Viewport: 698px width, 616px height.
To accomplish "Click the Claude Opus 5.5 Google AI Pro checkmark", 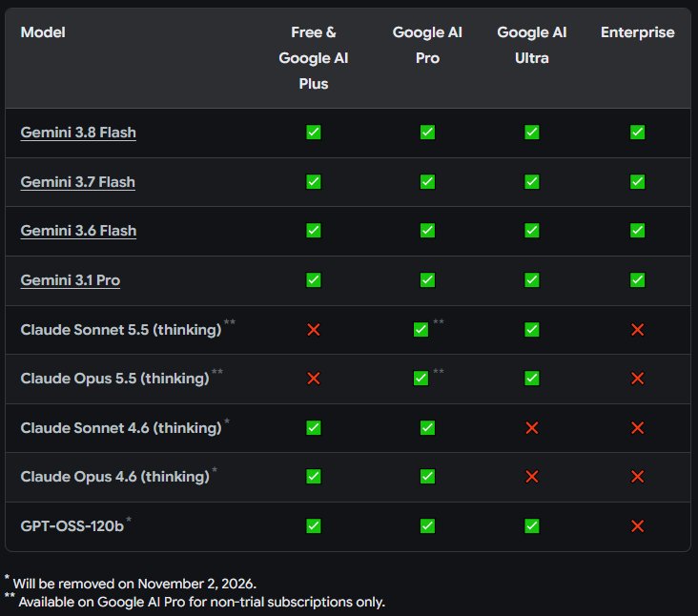I will click(x=421, y=379).
